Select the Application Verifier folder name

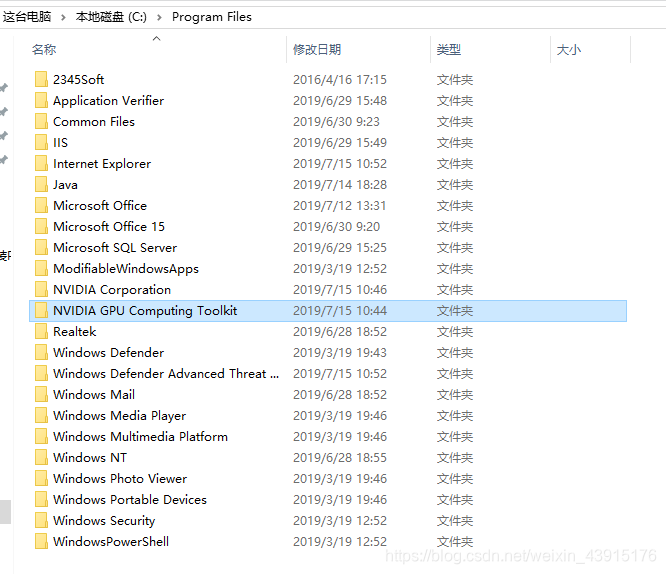point(108,101)
